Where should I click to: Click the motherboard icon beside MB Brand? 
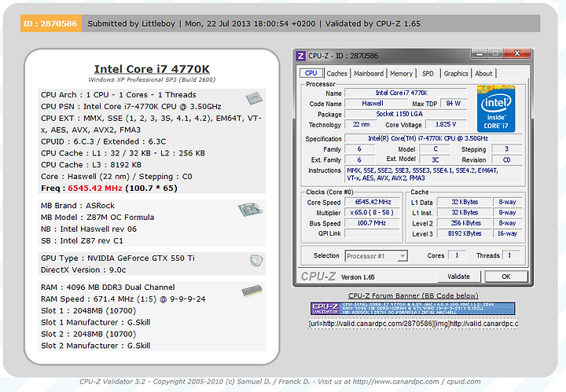pyautogui.click(x=250, y=210)
